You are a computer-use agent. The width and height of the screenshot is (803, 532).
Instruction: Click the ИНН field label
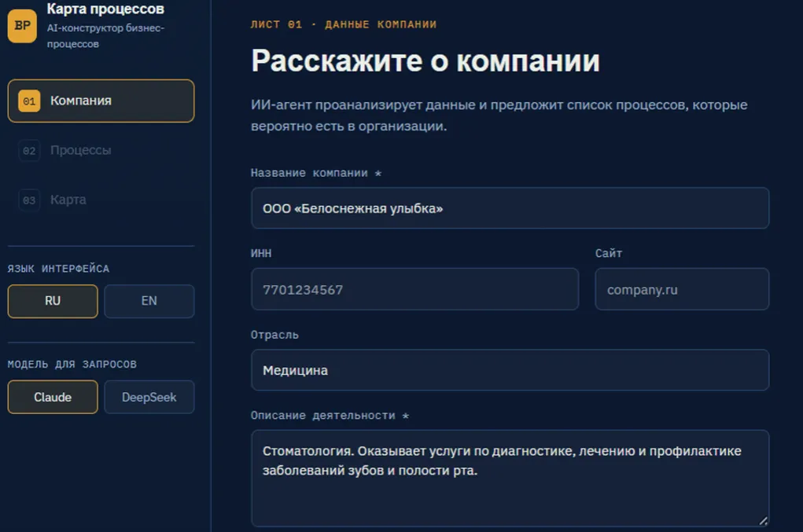click(x=261, y=253)
